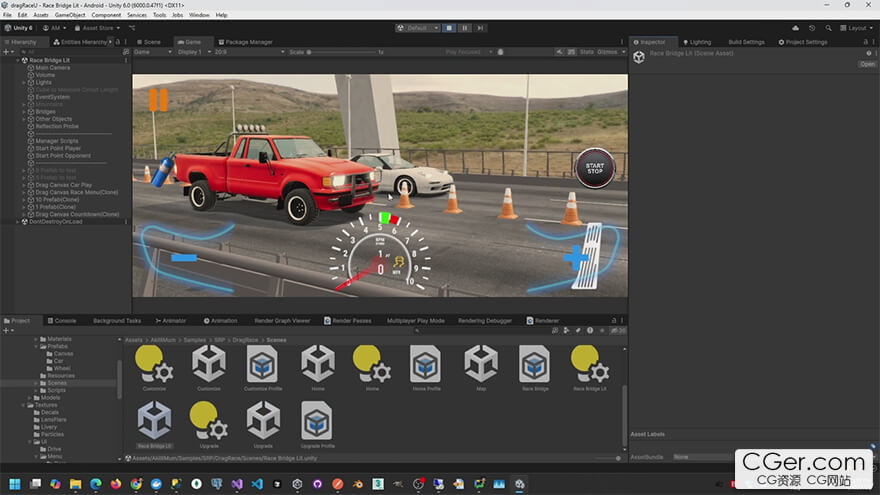
Task: Click the Scenes folder in Project tree
Action: point(57,383)
